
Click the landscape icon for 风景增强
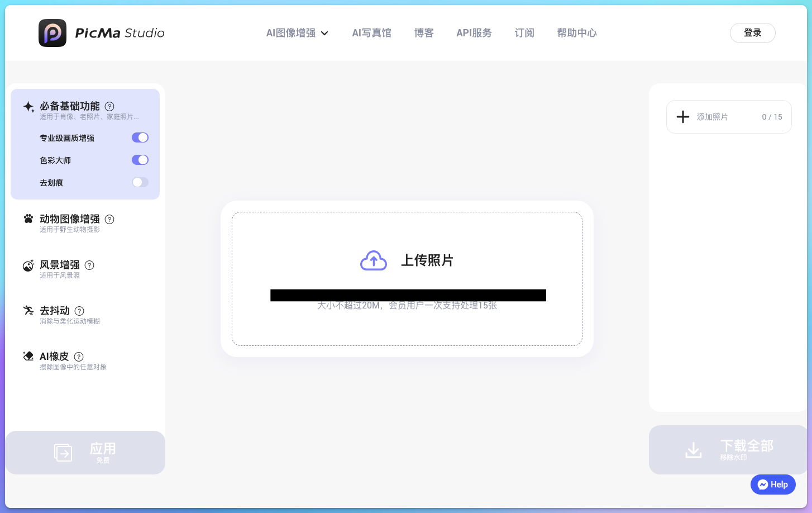tap(28, 265)
